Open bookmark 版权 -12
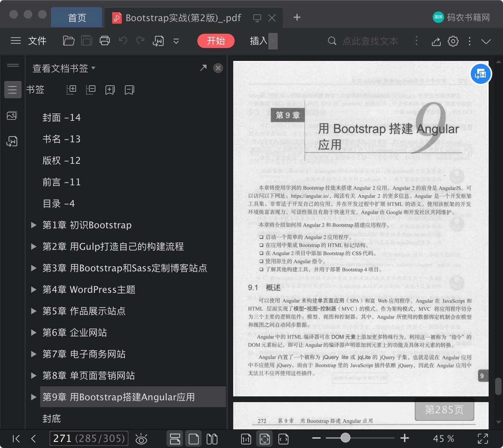 (x=61, y=161)
